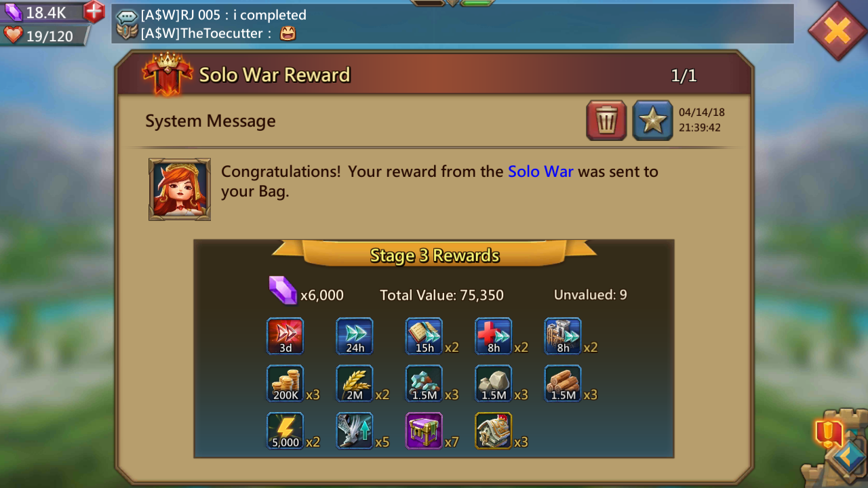868x488 pixels.
Task: Open the guild chat message bar
Action: click(453, 24)
